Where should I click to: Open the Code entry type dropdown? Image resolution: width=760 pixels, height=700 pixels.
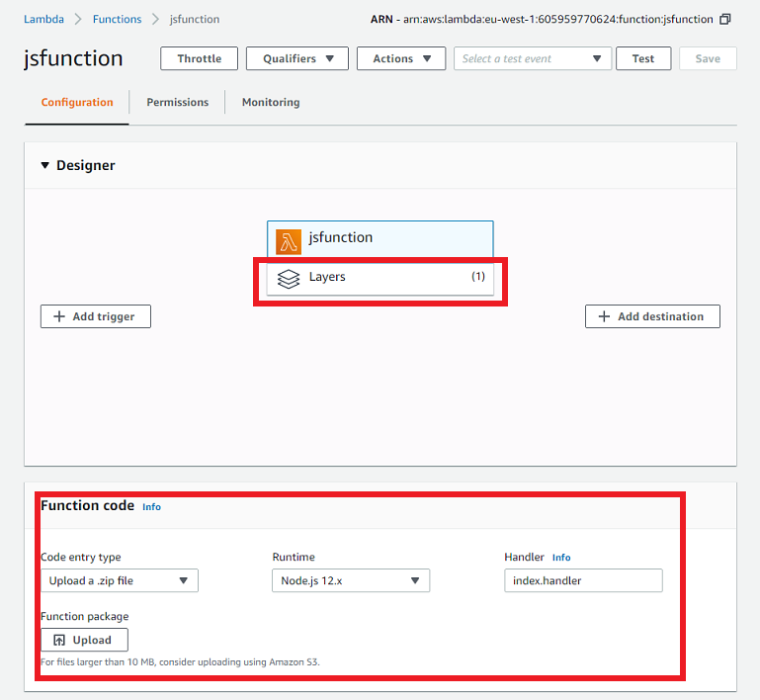pyautogui.click(x=120, y=580)
